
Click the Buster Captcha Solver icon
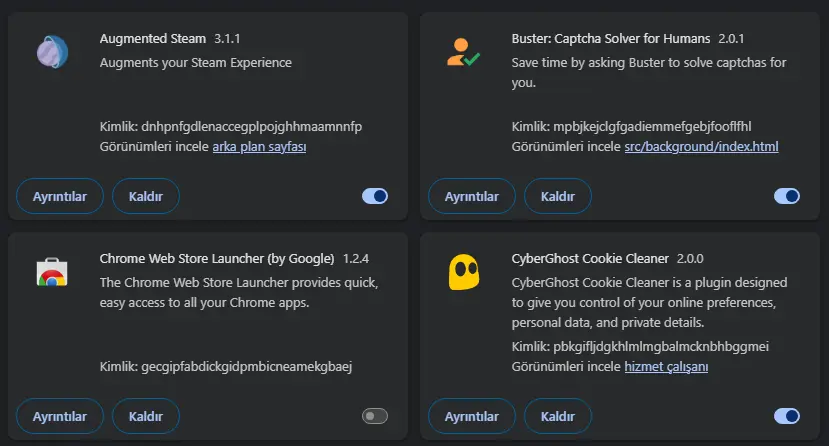pyautogui.click(x=463, y=52)
